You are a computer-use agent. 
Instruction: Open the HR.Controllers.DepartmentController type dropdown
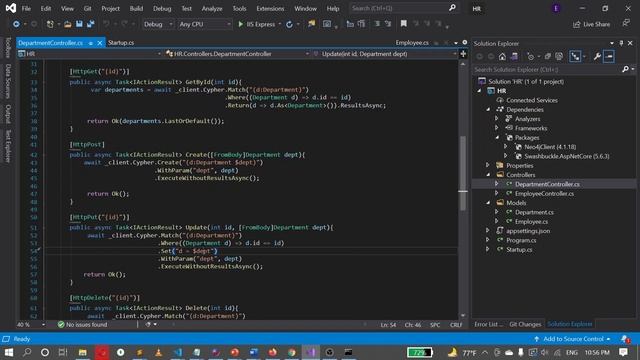pos(237,53)
